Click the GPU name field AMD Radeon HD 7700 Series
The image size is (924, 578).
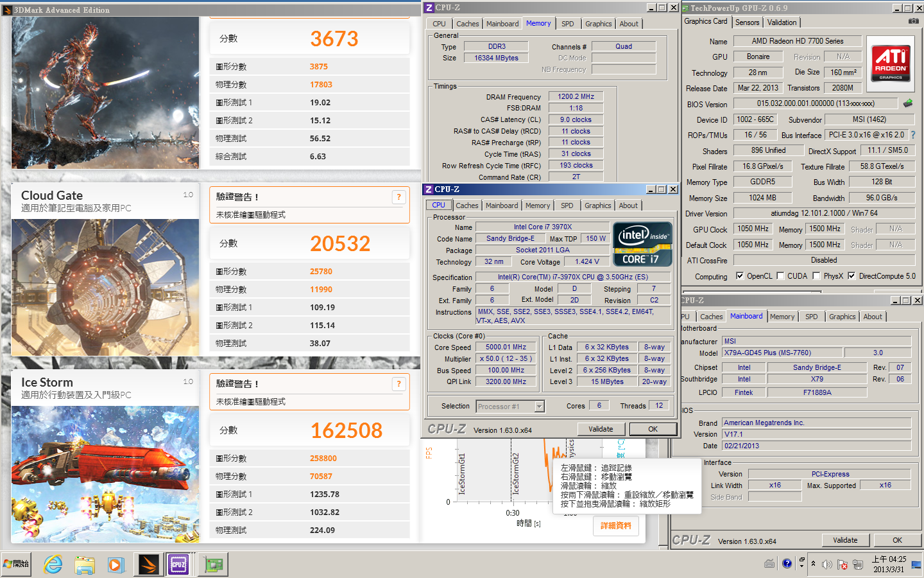point(798,41)
